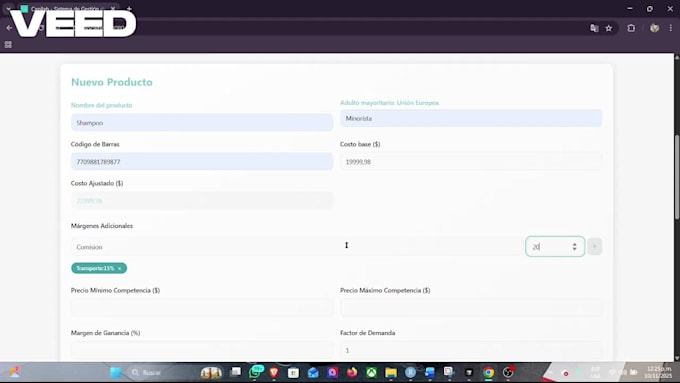Launch Brave browser from the taskbar
This screenshot has height=383, width=680.
274,372
